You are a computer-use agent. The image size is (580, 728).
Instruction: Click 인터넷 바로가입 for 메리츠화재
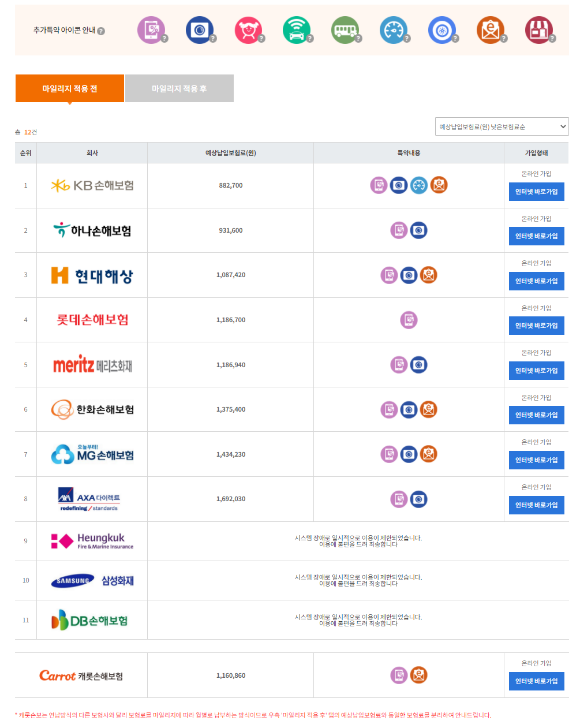click(537, 371)
